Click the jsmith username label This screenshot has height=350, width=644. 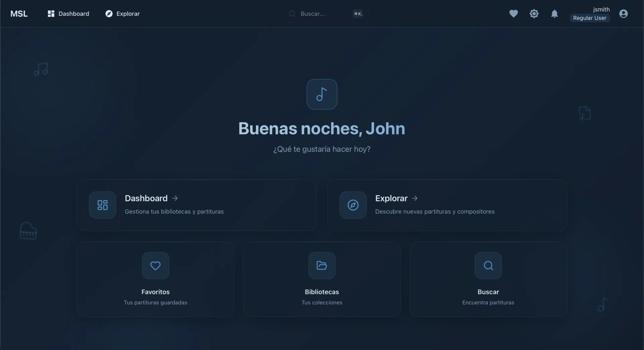(x=601, y=9)
